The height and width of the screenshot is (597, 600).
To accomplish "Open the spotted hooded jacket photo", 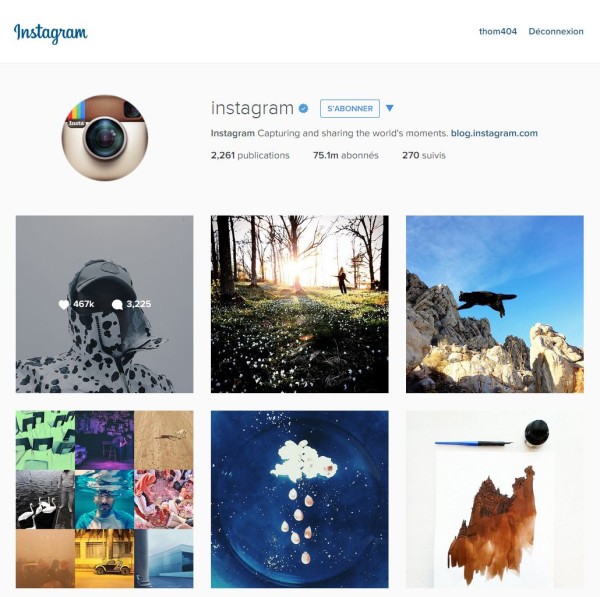I will coord(104,304).
